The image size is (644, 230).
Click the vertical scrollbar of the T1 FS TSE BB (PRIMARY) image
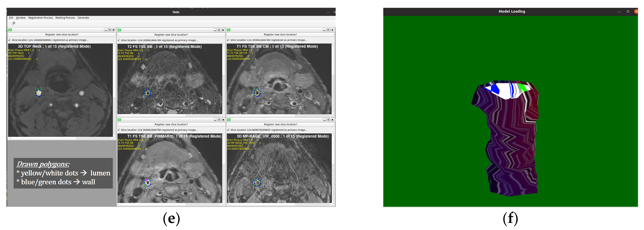[x=224, y=168]
